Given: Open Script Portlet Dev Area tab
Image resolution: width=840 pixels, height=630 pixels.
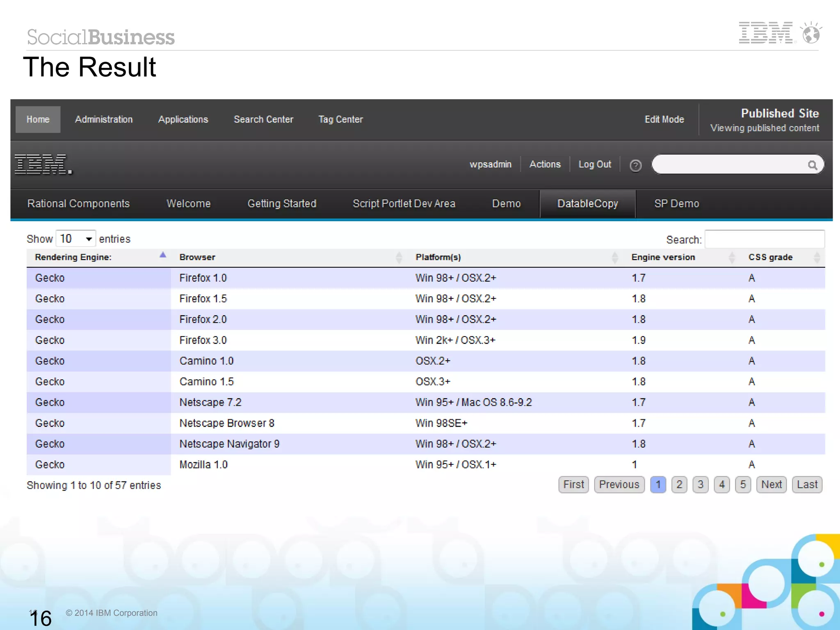Looking at the screenshot, I should click(x=404, y=204).
